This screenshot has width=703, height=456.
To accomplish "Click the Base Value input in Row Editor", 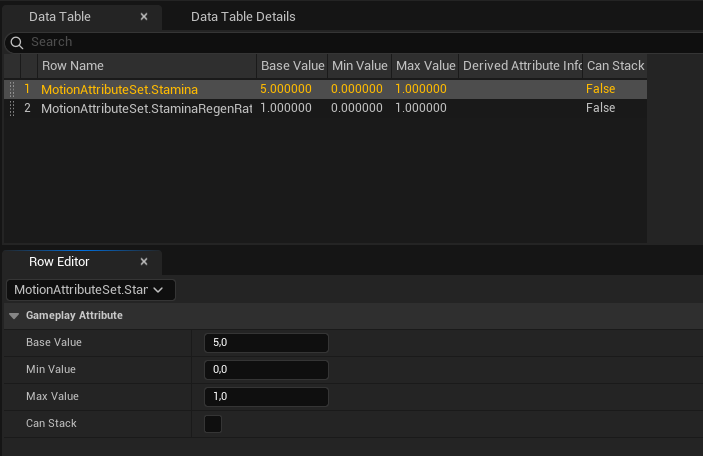I will 266,343.
